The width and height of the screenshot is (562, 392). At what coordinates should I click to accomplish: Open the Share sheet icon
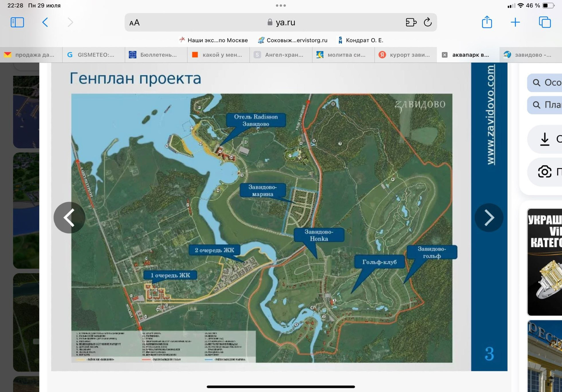point(487,22)
